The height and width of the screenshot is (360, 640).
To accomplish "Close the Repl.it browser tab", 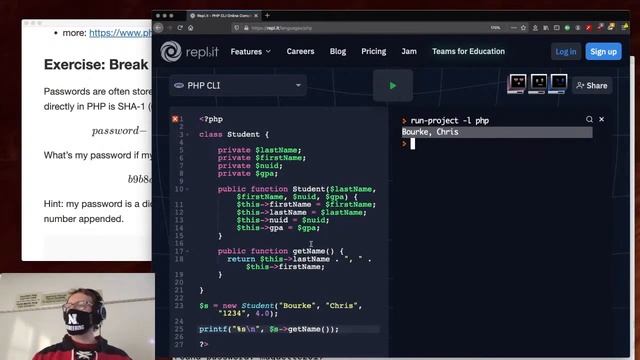I will [x=256, y=16].
